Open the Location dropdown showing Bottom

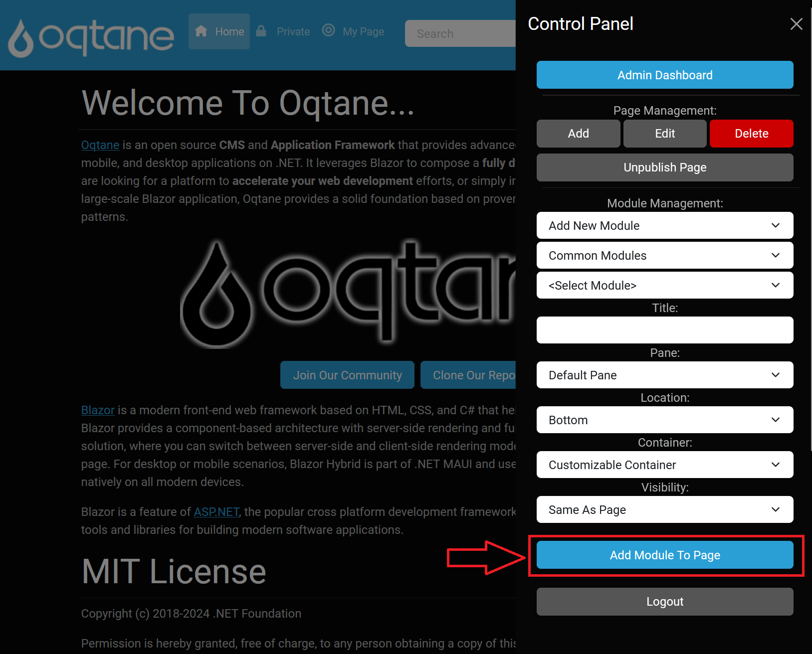click(x=665, y=420)
